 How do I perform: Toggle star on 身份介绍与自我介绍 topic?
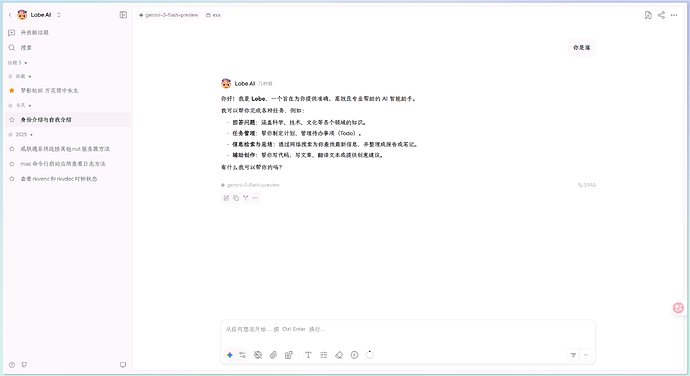pos(12,120)
